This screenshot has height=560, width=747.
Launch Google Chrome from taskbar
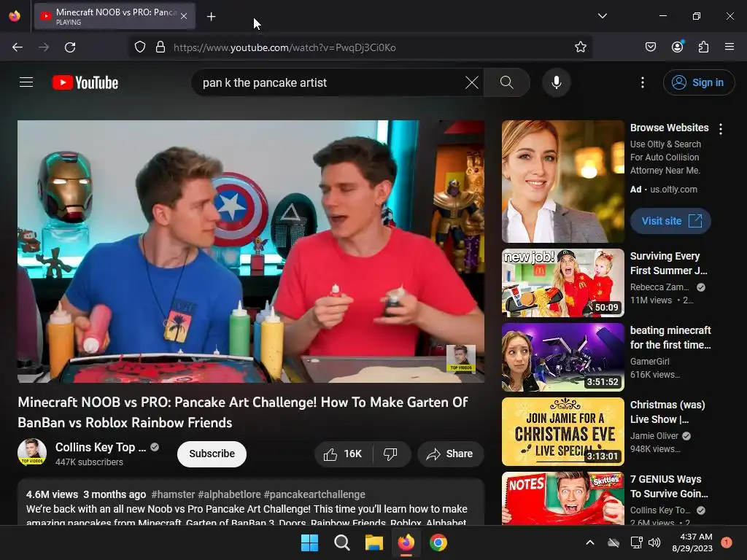tap(438, 542)
